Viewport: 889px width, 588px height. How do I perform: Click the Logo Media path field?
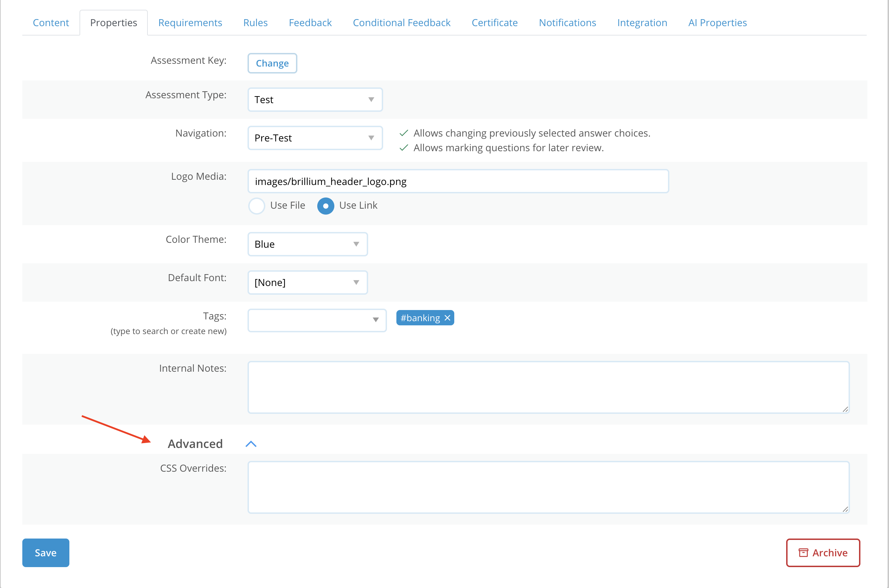coord(458,181)
